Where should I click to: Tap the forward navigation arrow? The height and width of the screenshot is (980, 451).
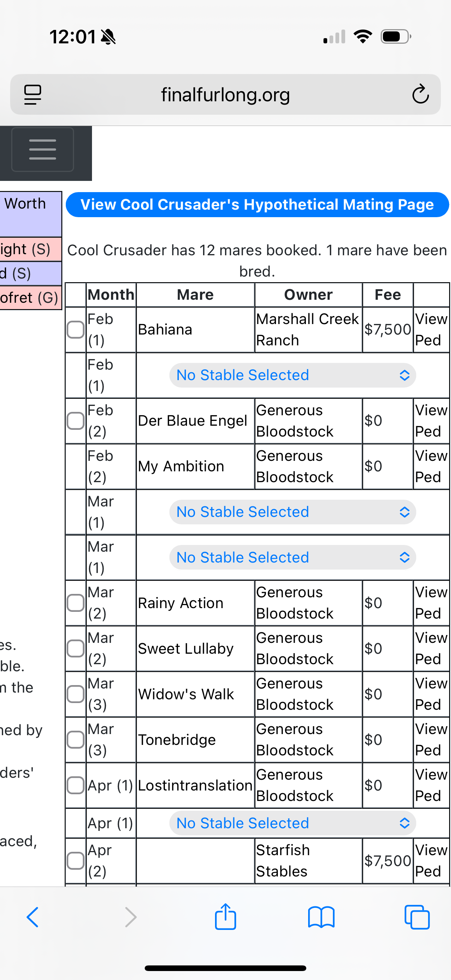pyautogui.click(x=131, y=917)
